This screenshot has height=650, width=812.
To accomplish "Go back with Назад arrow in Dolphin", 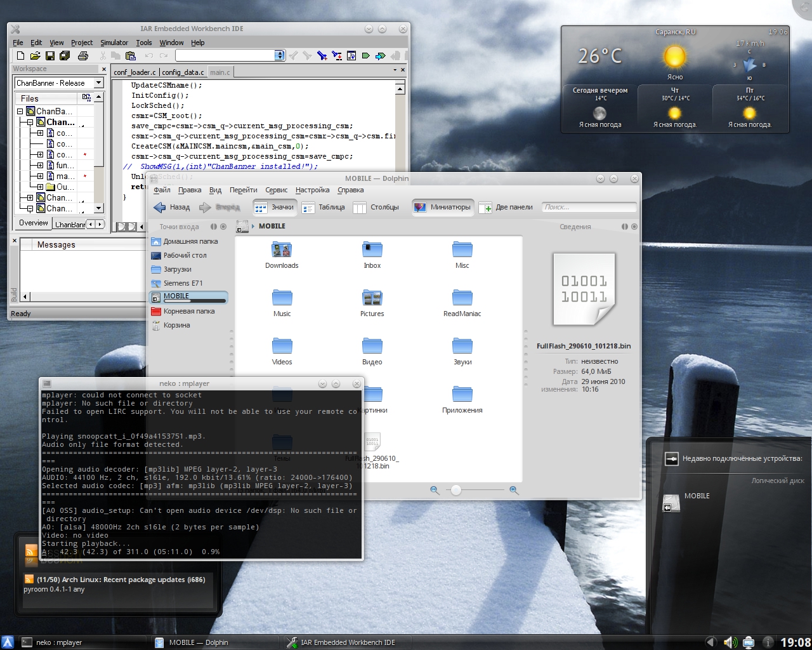I will point(171,207).
